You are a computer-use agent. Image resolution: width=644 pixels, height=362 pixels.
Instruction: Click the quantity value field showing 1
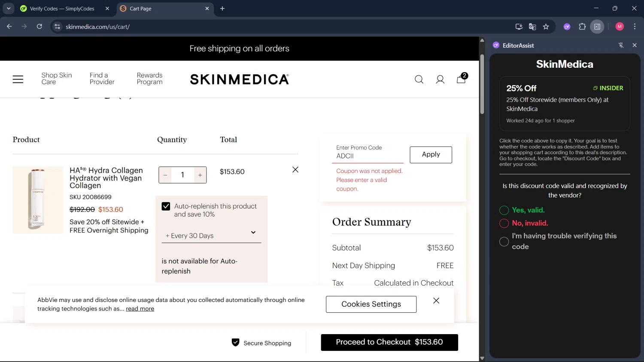182,175
